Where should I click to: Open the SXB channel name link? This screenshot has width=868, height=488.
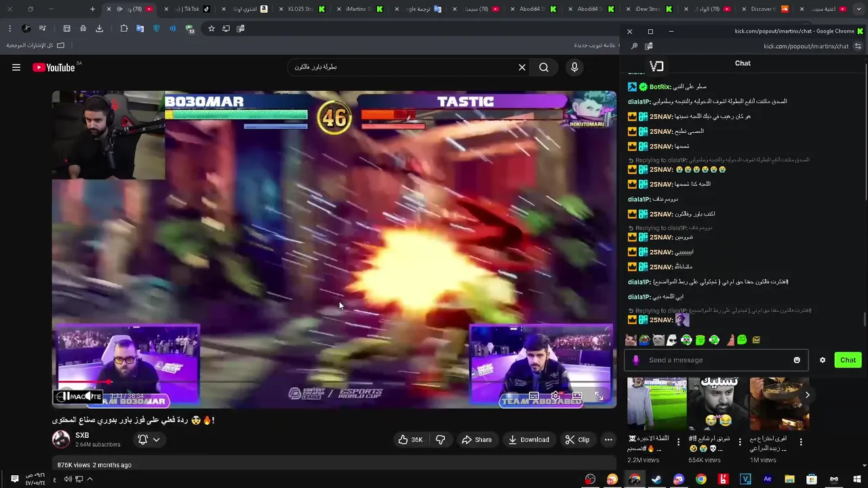coord(82,435)
